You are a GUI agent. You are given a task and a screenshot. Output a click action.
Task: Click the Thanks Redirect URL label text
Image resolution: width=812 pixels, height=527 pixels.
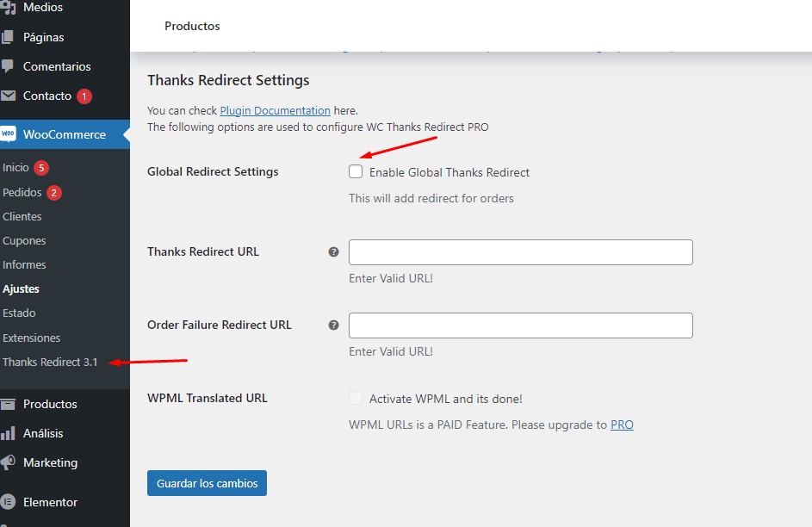pos(203,251)
